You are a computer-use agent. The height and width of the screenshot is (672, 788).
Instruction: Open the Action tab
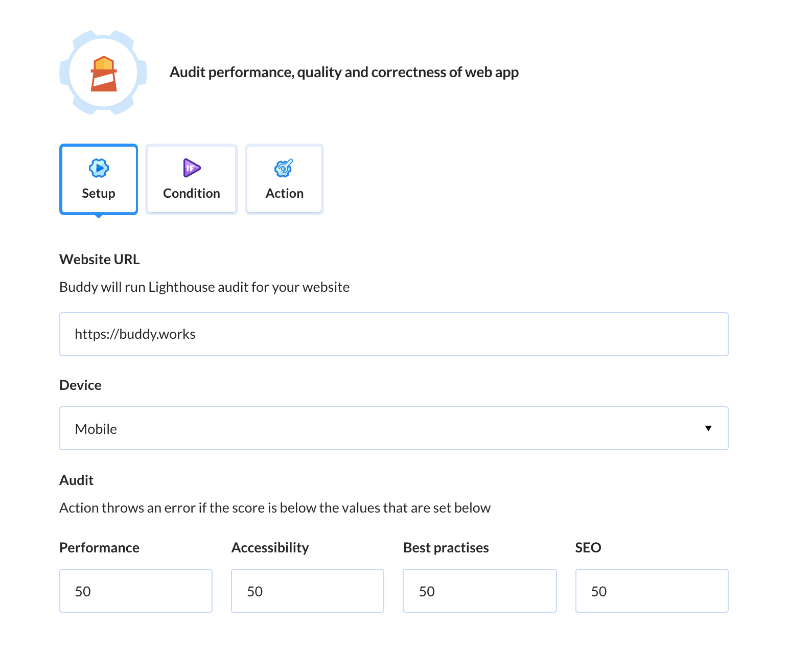coord(285,179)
